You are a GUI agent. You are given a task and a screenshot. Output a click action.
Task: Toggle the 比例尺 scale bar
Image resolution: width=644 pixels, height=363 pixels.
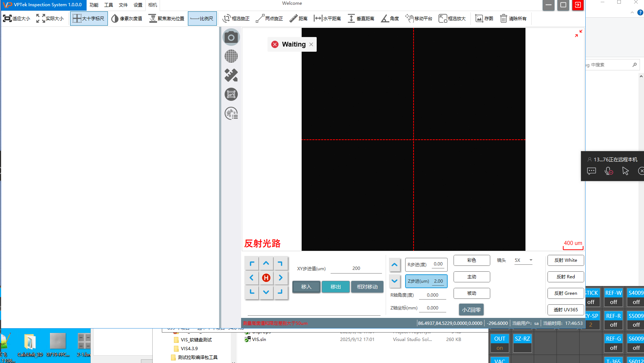(202, 18)
